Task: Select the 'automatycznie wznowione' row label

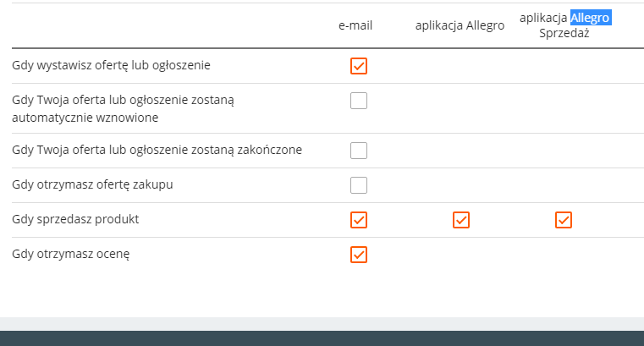Action: [x=85, y=118]
